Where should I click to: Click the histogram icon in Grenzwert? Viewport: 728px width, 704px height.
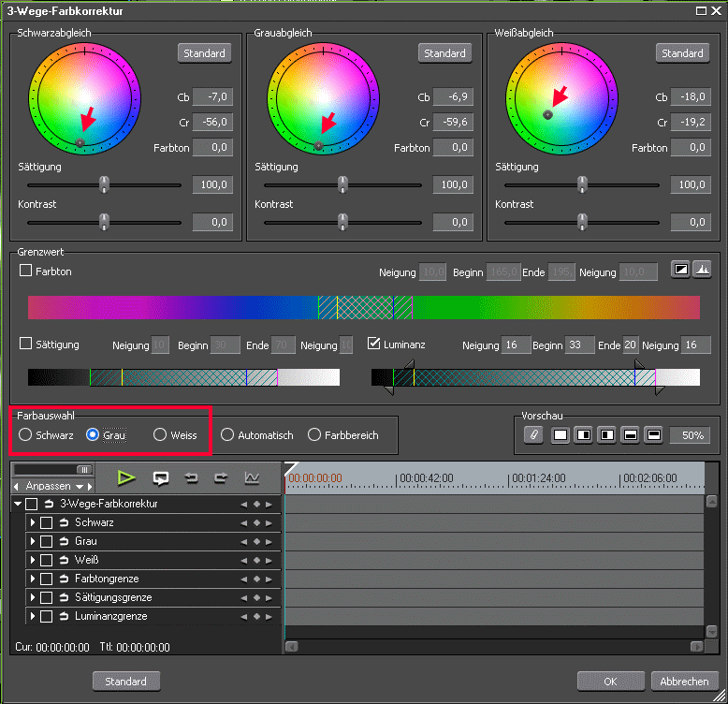(703, 270)
